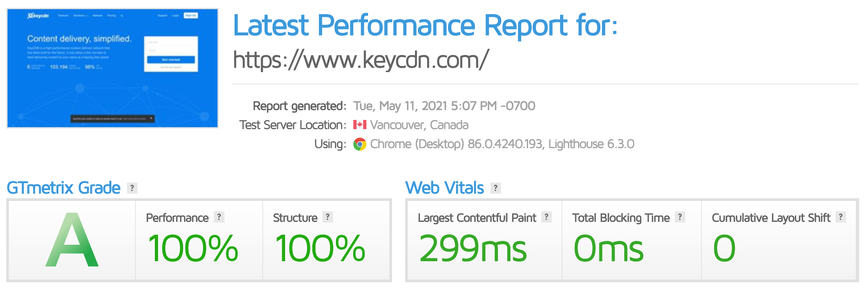Click the Canadian flag icon

pyautogui.click(x=360, y=125)
